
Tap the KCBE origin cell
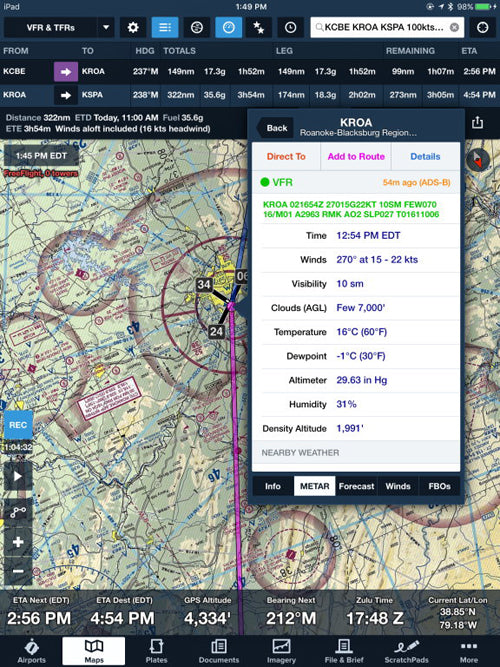click(14, 71)
